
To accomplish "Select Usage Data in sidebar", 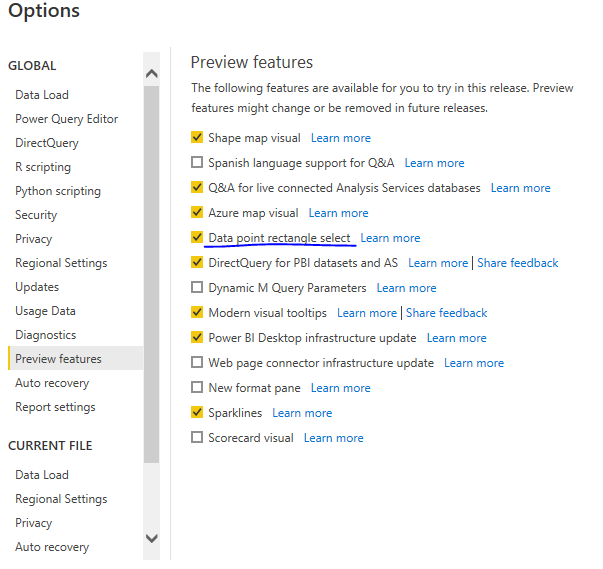I will click(x=45, y=311).
